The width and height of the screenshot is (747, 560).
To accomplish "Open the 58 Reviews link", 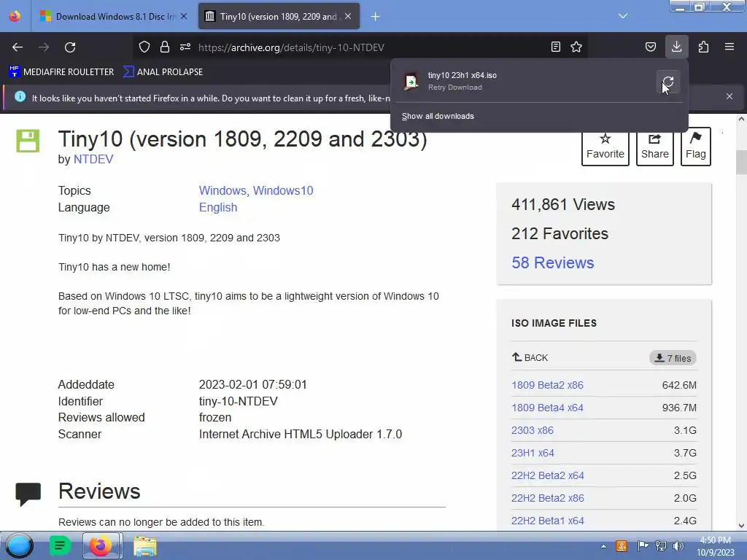I will click(x=553, y=262).
